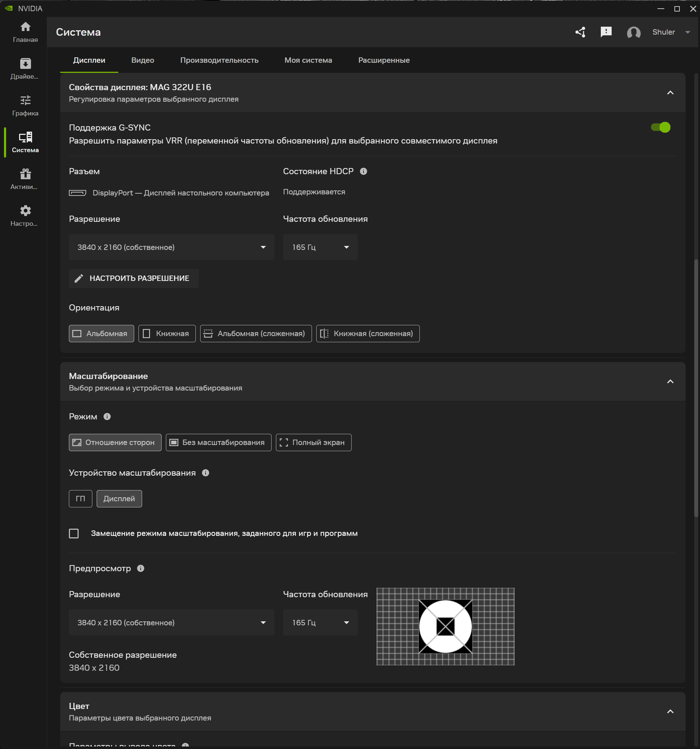
Task: Select Альбомная orientation
Action: (101, 334)
